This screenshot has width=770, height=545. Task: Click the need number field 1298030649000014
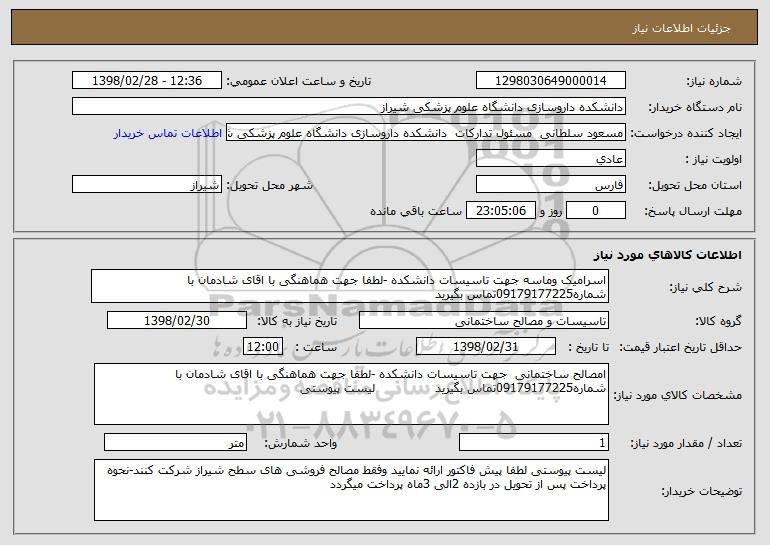pos(550,81)
